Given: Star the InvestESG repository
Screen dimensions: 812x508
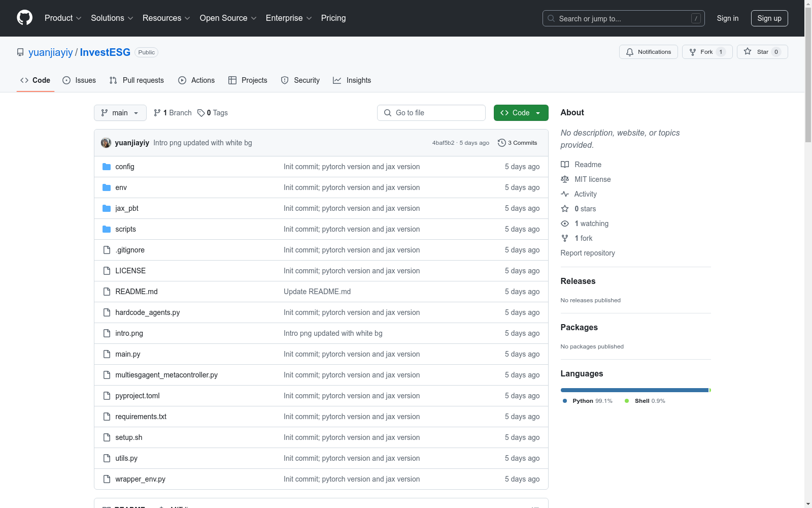Looking at the screenshot, I should click(762, 52).
